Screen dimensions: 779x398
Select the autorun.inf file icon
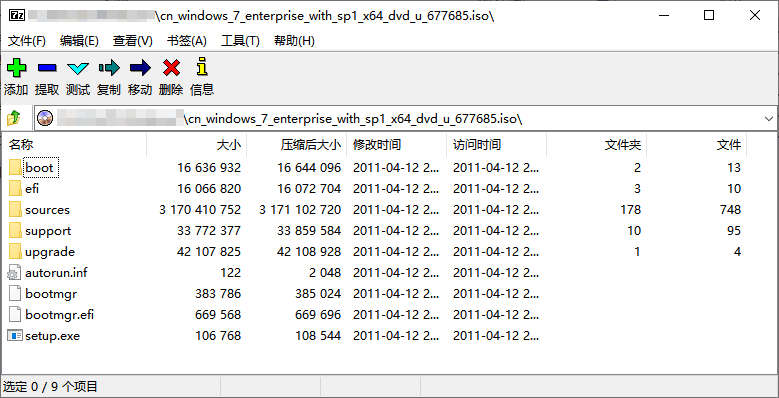click(x=15, y=272)
